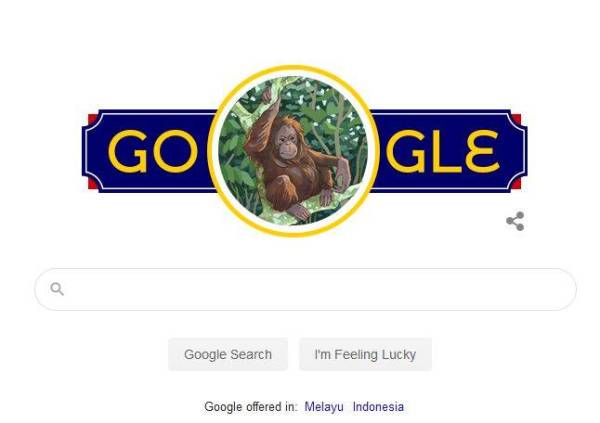Viewport: 600px width, 423px height.
Task: Click the first yellow G in doodle
Action: point(127,151)
